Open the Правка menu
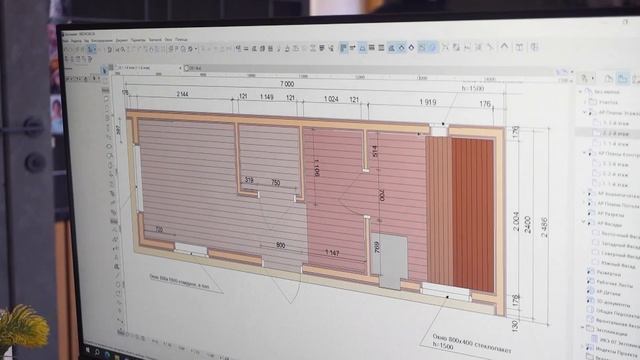This screenshot has height=360, width=640. point(76,40)
